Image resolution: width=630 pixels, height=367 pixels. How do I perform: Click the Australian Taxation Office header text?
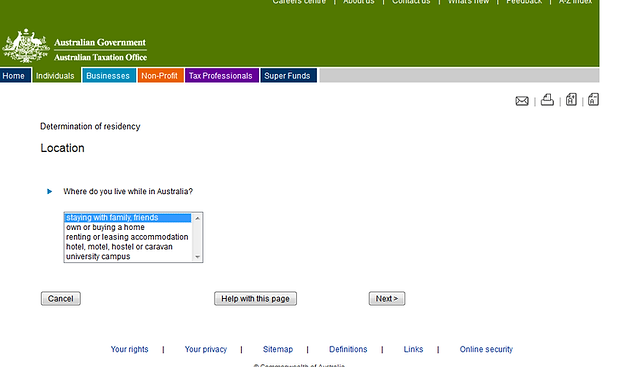click(x=100, y=57)
